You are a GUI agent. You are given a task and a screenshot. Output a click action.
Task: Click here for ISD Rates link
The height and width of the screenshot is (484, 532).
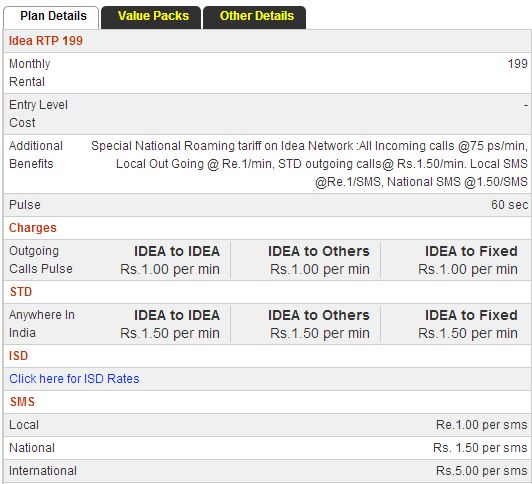point(74,379)
